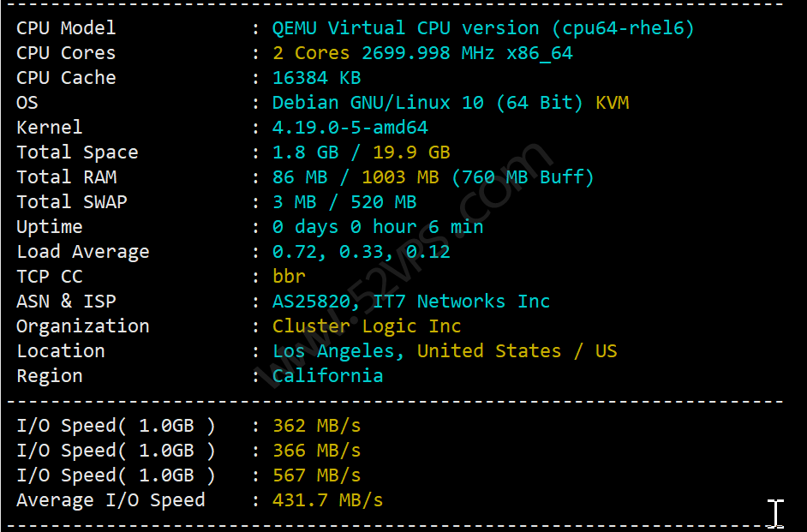Select AS25820, IT7 Networks Inc text

coord(410,301)
